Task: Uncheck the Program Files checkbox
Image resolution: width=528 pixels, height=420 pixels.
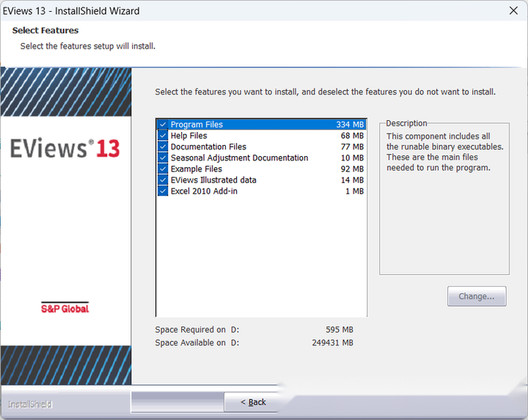Action: [163, 125]
